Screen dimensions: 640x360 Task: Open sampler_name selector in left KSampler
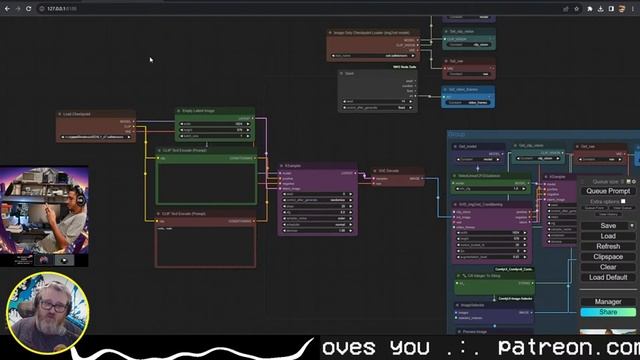pos(318,218)
